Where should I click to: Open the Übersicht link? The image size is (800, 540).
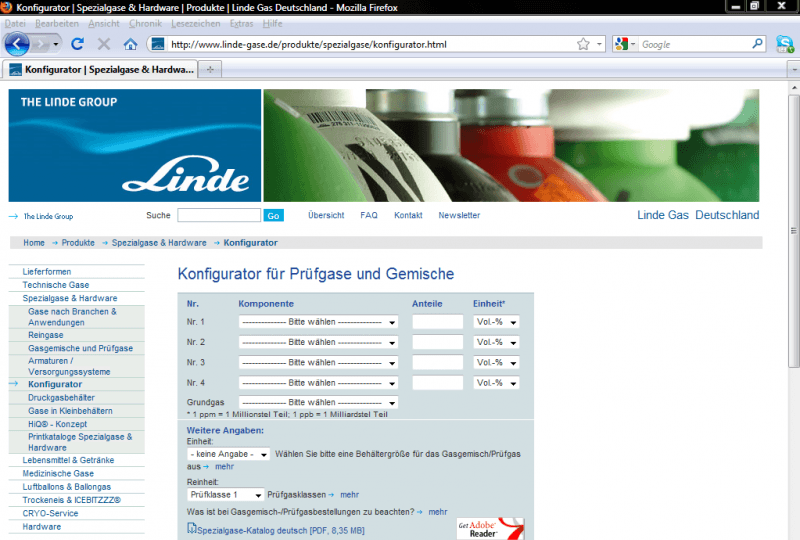(326, 215)
